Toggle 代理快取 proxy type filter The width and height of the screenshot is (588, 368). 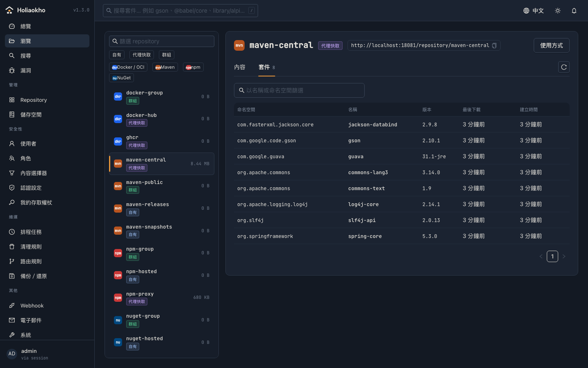(142, 55)
